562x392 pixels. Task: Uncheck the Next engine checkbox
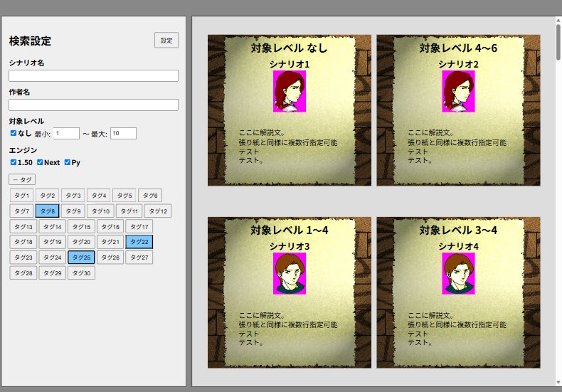40,162
